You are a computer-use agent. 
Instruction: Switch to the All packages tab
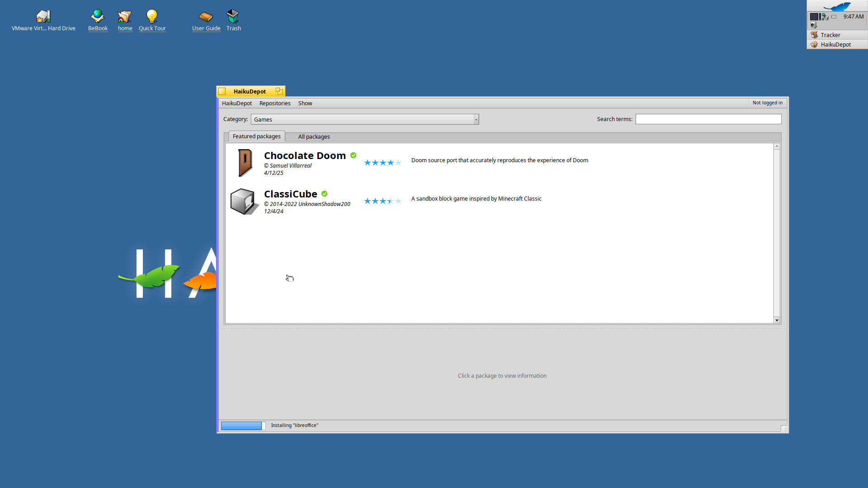click(314, 137)
